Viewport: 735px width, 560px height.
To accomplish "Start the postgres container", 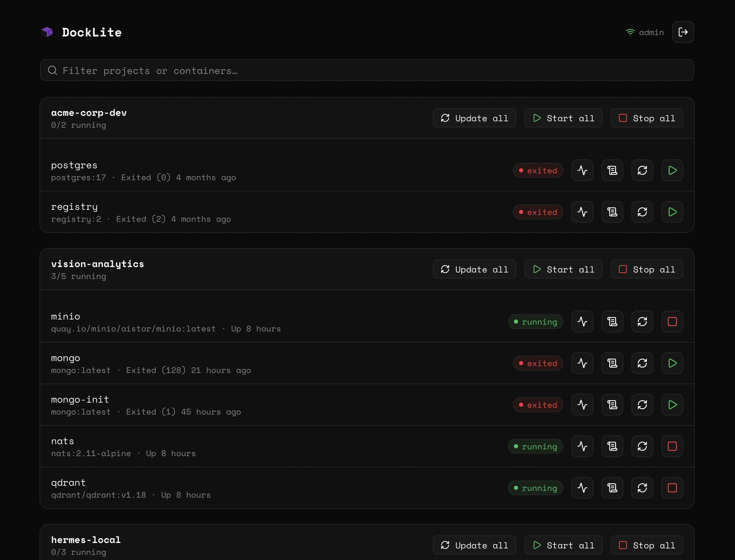I will (672, 170).
